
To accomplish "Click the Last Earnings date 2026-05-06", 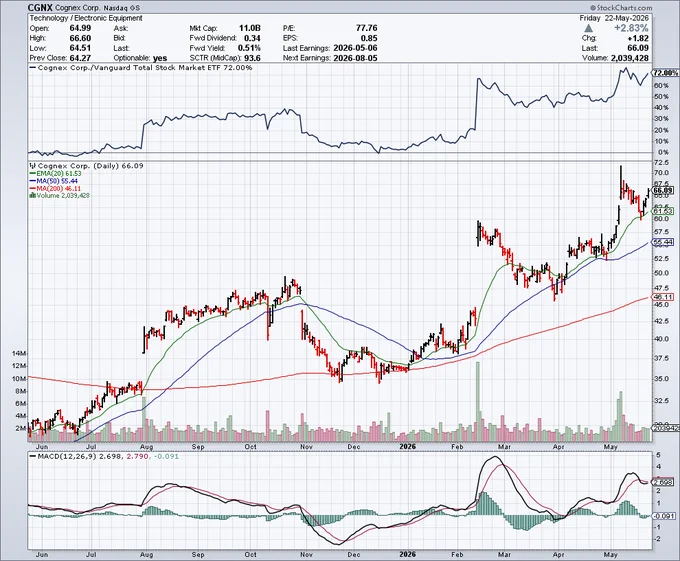I will point(355,48).
